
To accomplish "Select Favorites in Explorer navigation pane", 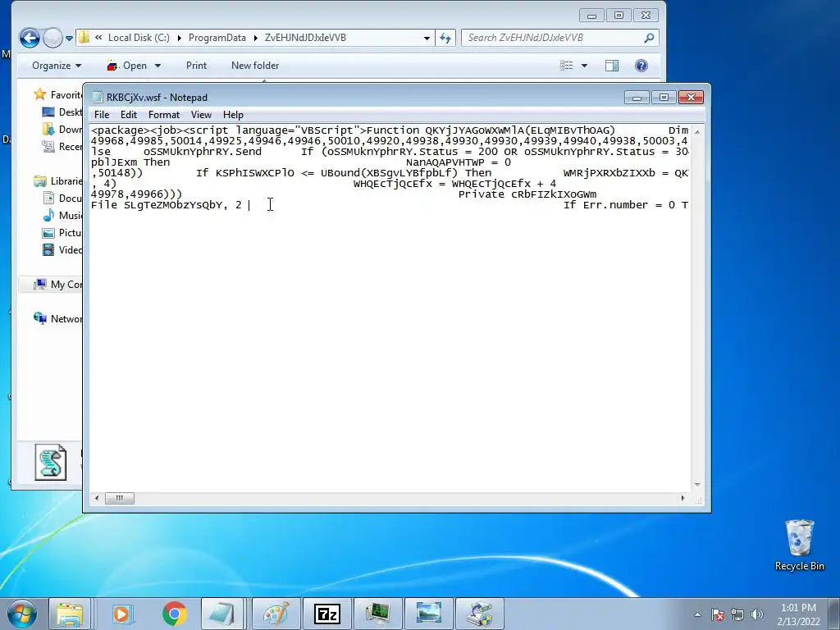I will [58, 95].
